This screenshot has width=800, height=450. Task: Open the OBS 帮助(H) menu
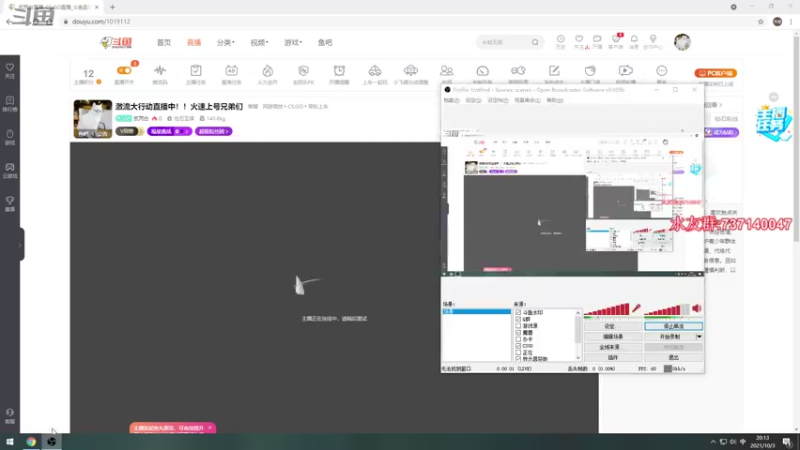(x=555, y=101)
